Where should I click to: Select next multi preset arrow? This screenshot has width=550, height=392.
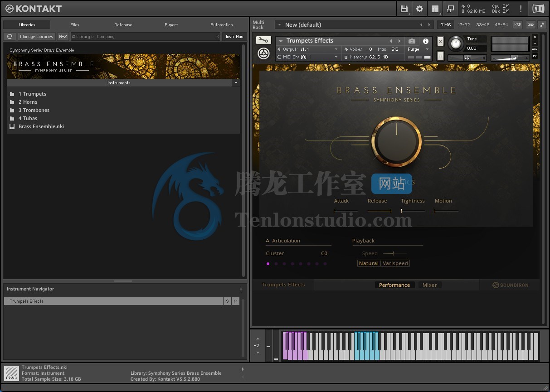click(x=430, y=25)
